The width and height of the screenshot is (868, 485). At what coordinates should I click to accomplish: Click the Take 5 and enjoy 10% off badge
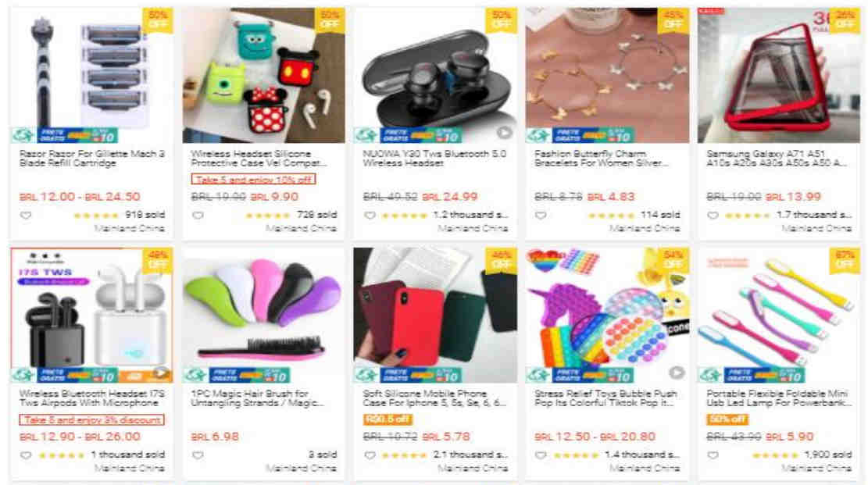254,180
